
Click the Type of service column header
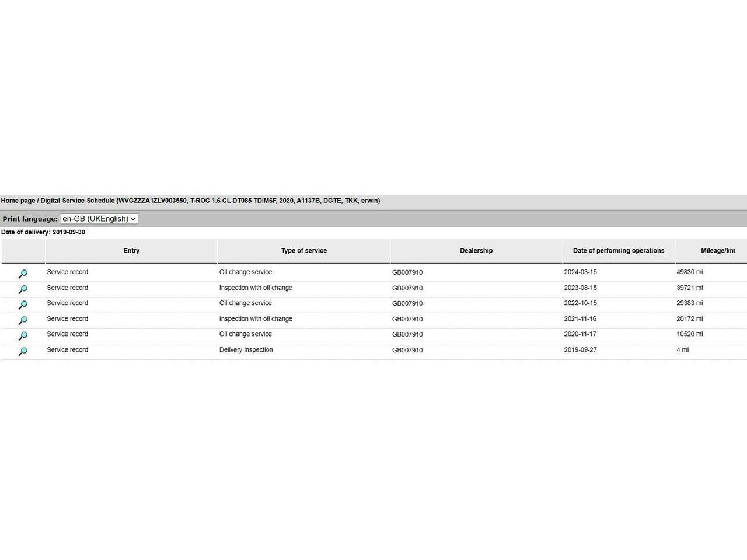click(303, 251)
